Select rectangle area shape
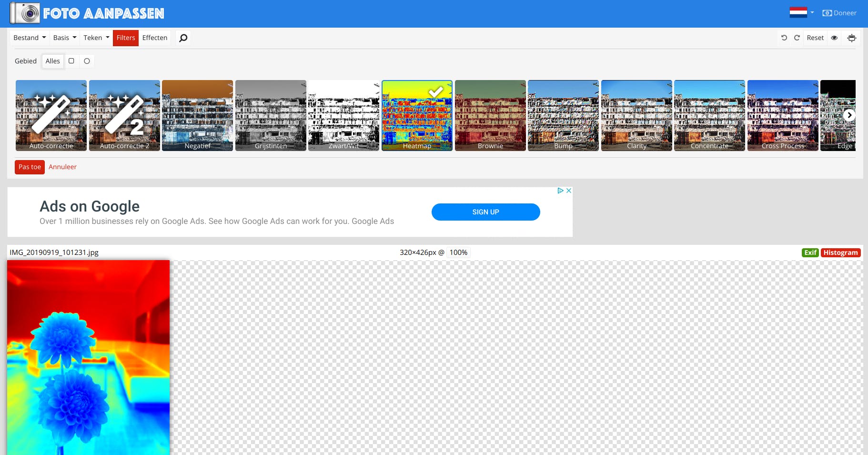The width and height of the screenshot is (868, 455). pos(71,61)
